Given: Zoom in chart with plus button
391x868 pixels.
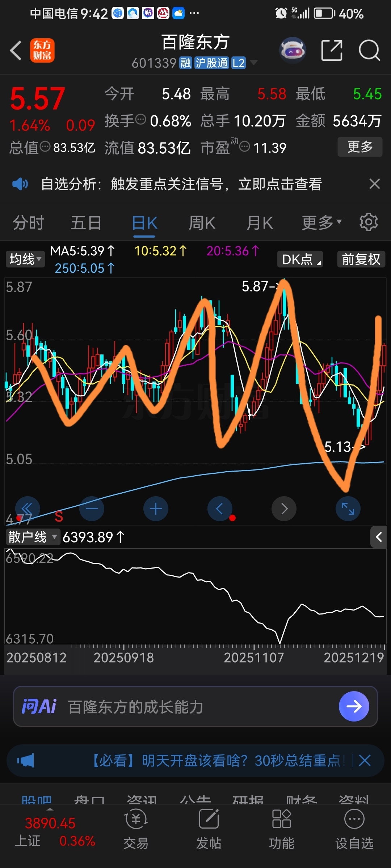Looking at the screenshot, I should pyautogui.click(x=156, y=509).
